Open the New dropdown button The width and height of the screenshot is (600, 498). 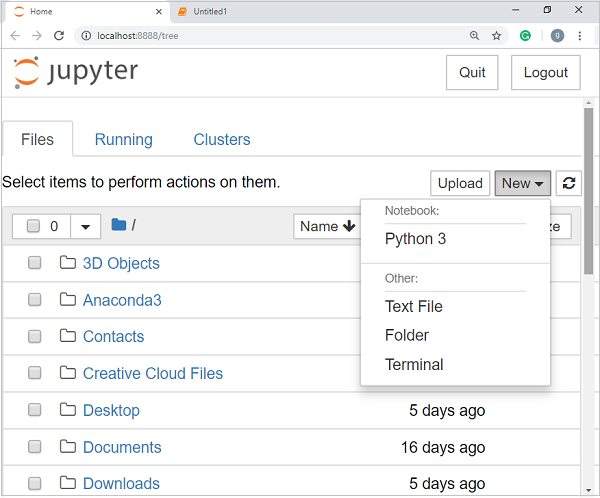click(522, 183)
